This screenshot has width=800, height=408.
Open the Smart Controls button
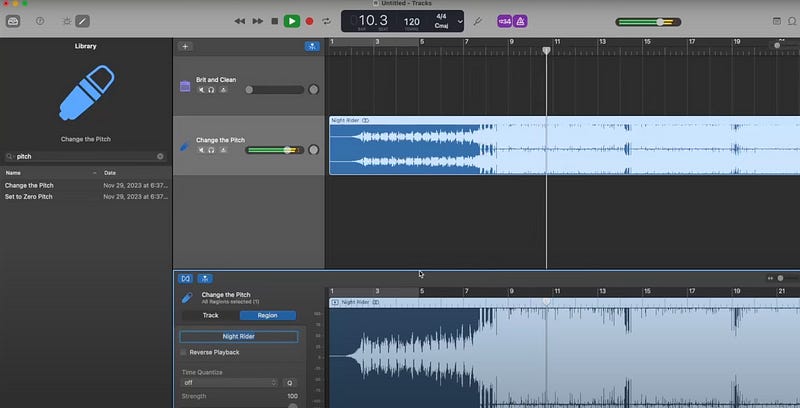point(66,20)
